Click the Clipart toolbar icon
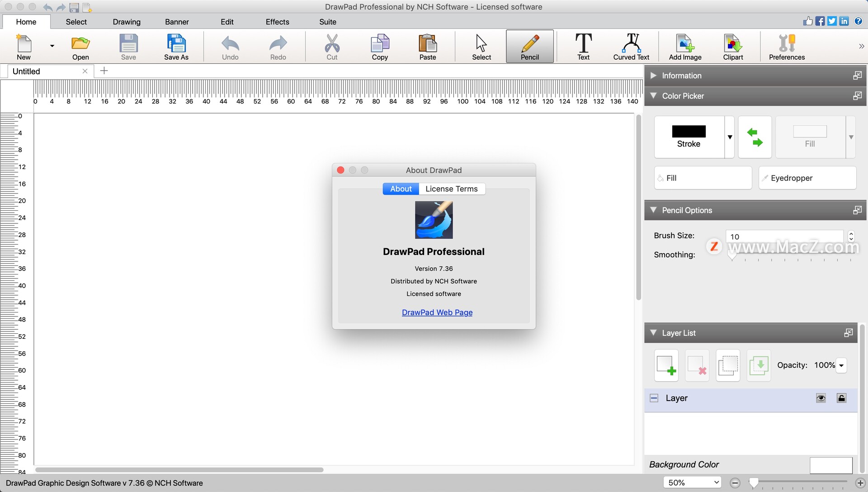The height and width of the screenshot is (492, 868). pyautogui.click(x=733, y=46)
